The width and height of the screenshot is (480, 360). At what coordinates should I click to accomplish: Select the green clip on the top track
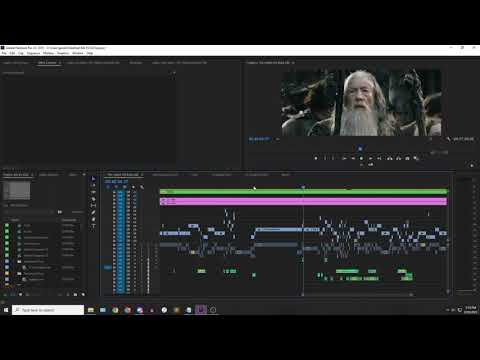click(x=304, y=191)
